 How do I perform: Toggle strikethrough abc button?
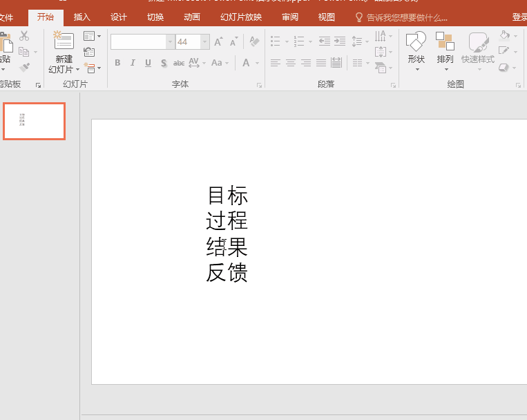(178, 63)
